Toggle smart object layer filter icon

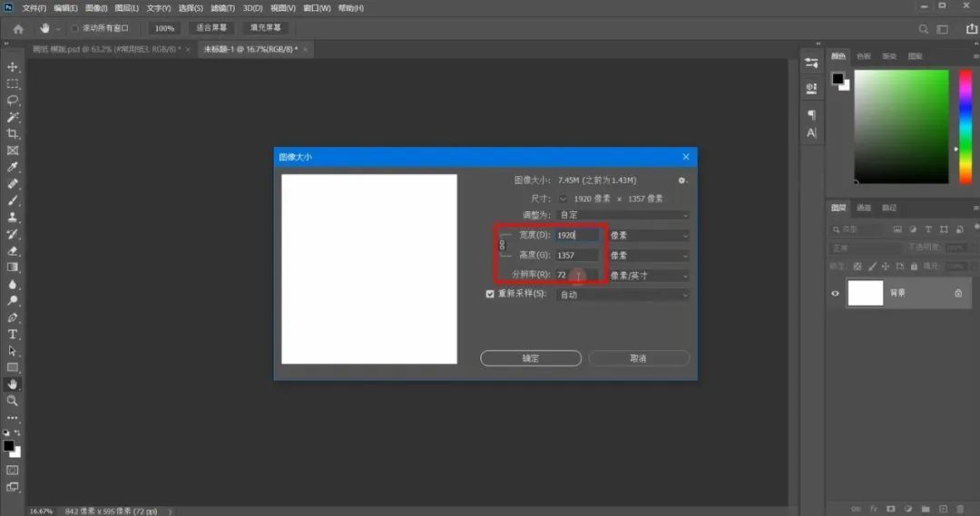pyautogui.click(x=960, y=230)
